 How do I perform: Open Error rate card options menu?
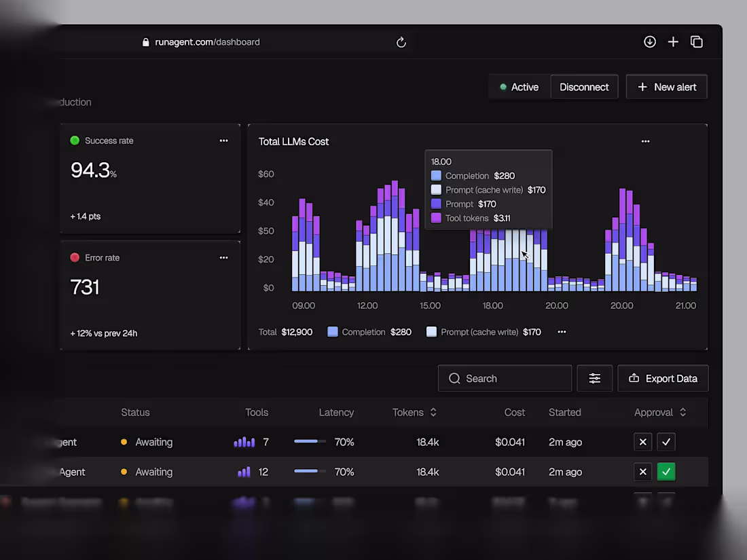(223, 258)
